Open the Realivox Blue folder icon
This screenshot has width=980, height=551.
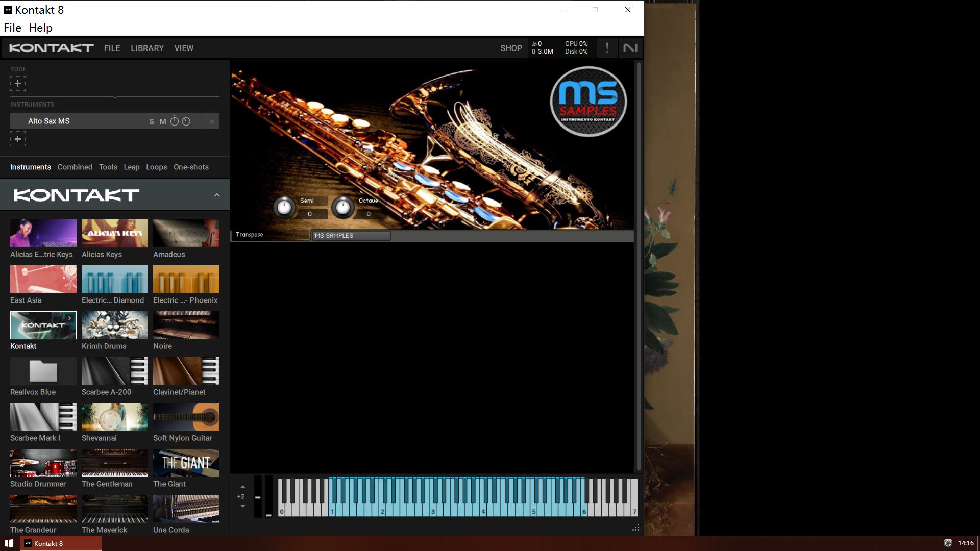click(43, 371)
